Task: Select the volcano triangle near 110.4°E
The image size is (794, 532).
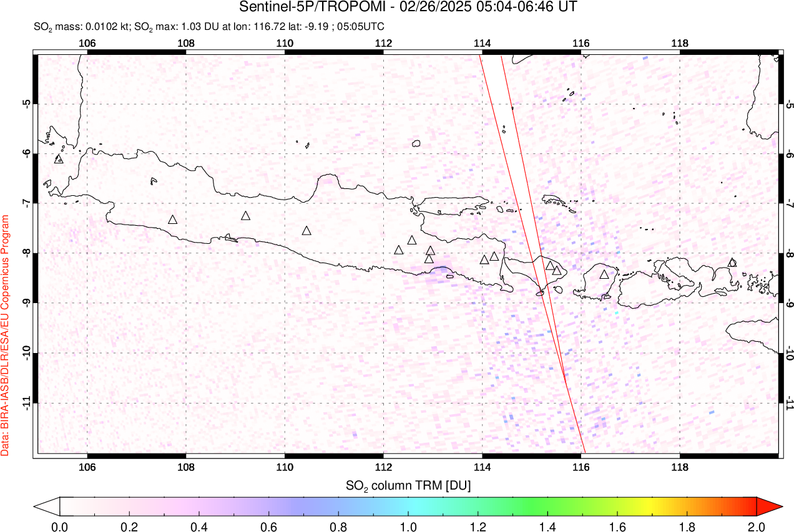Action: (x=306, y=231)
